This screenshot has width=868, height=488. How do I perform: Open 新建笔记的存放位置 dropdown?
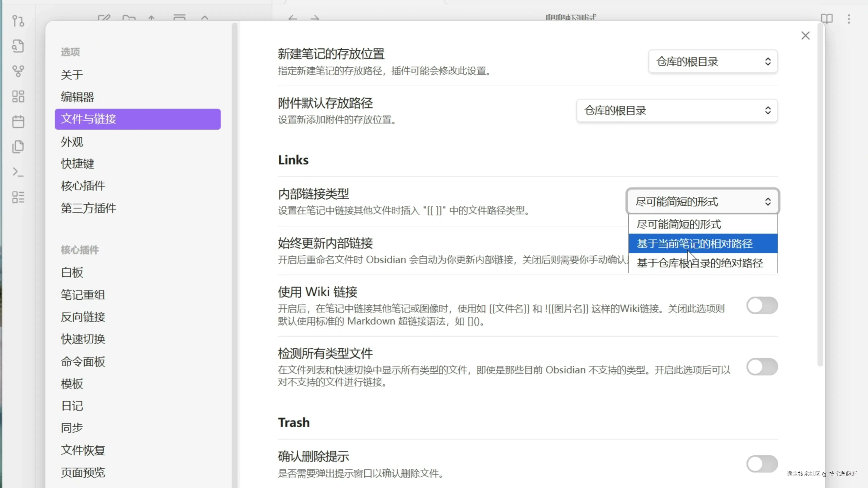pyautogui.click(x=713, y=62)
